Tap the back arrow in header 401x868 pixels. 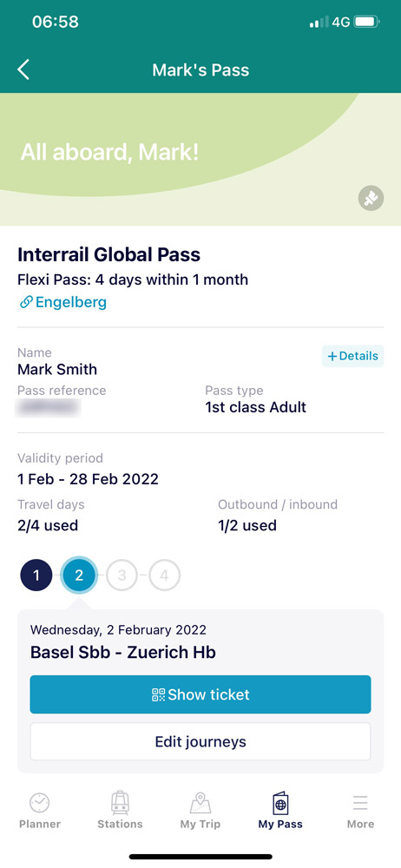(x=23, y=70)
